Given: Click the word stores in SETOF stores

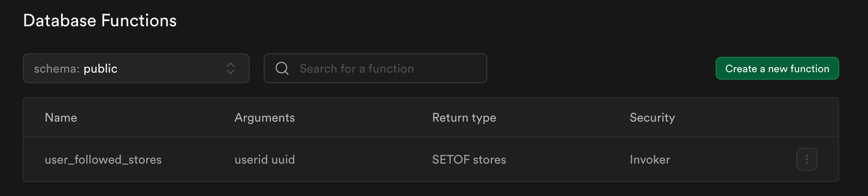Looking at the screenshot, I should click(489, 160).
